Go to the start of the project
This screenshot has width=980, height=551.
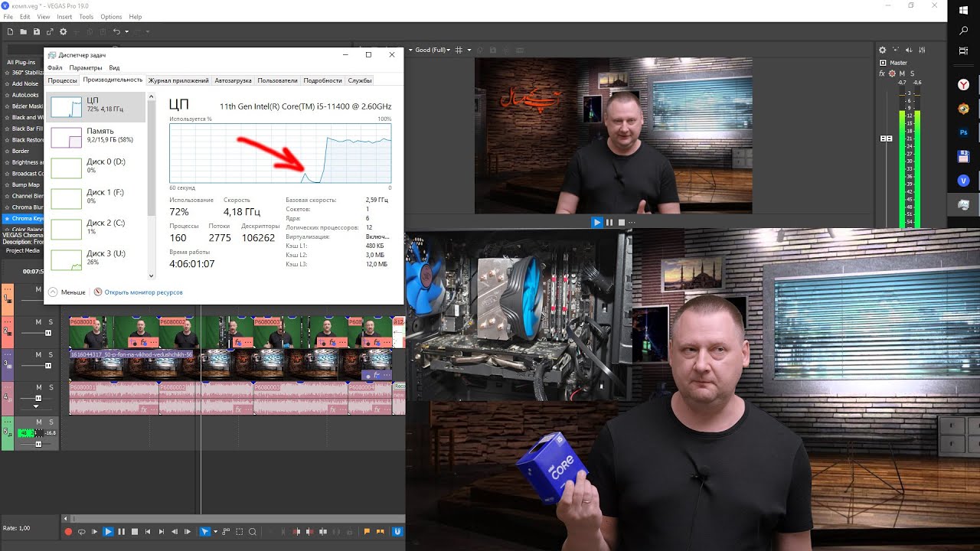pos(148,531)
